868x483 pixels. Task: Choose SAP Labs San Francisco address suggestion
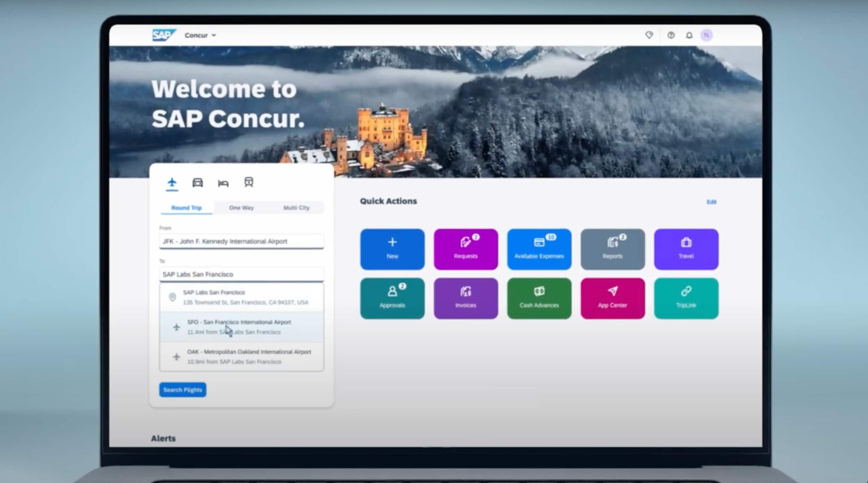tap(241, 297)
